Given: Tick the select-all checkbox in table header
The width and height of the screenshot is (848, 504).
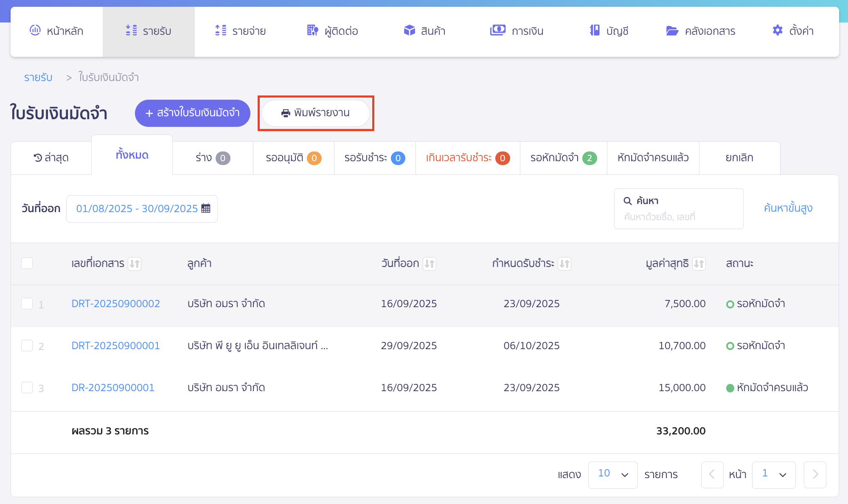Looking at the screenshot, I should point(27,263).
